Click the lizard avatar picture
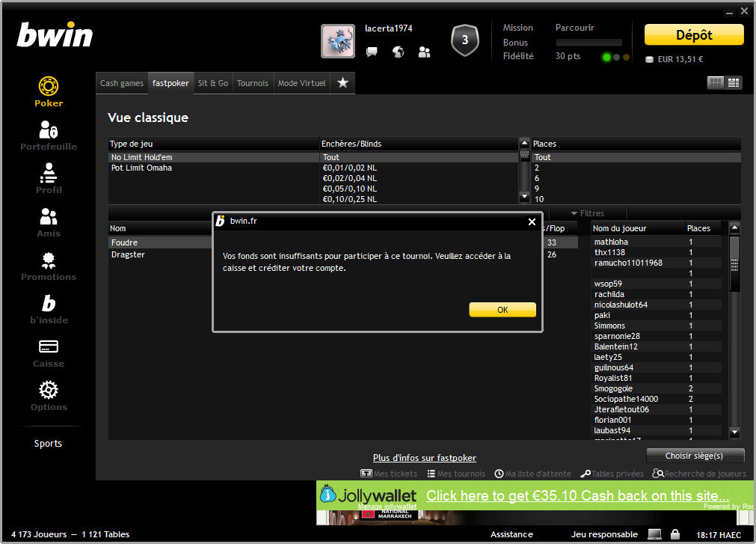The height and width of the screenshot is (544, 756). pyautogui.click(x=338, y=41)
